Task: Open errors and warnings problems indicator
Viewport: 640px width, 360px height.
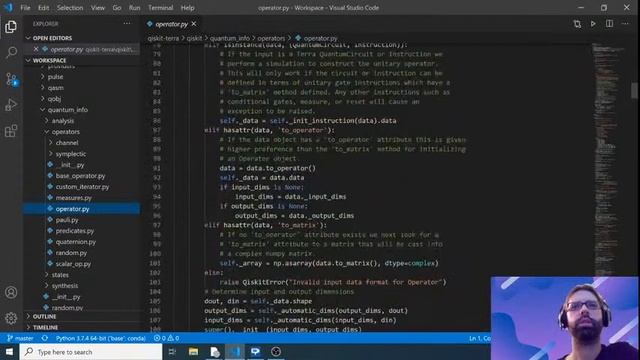Action: [x=166, y=338]
